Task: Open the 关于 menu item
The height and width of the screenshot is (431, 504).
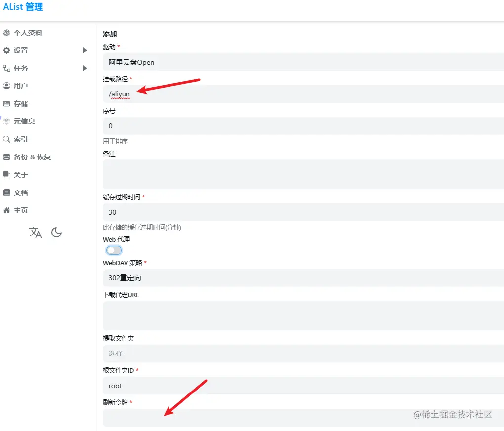Action: coord(21,175)
